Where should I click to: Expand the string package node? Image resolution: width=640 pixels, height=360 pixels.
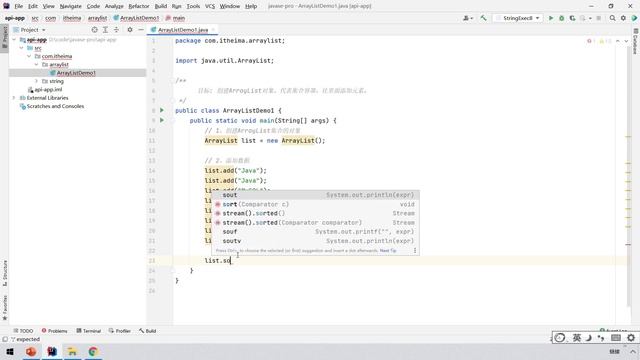pyautogui.click(x=36, y=81)
